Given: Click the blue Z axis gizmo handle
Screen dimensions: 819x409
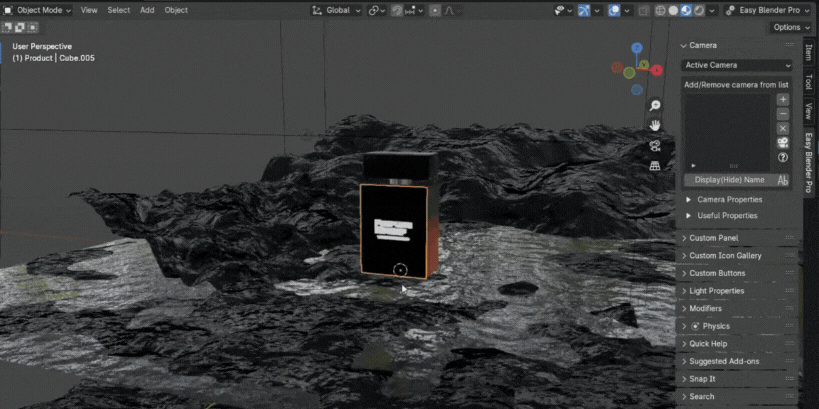Looking at the screenshot, I should pyautogui.click(x=636, y=48).
